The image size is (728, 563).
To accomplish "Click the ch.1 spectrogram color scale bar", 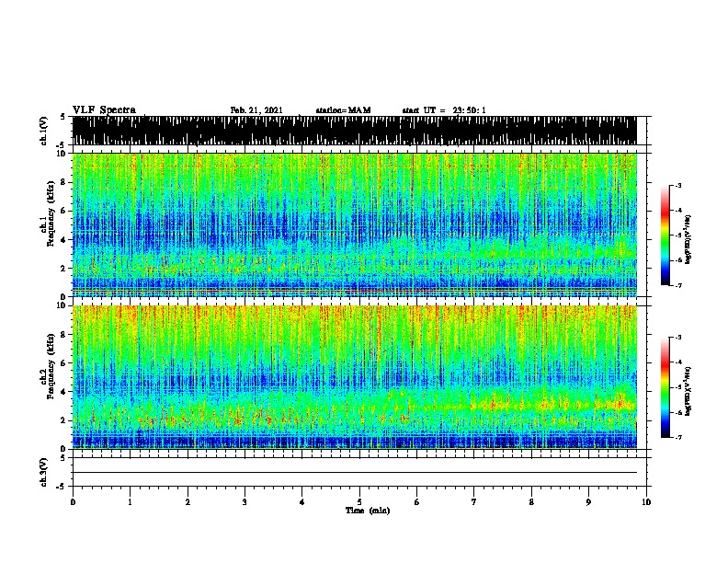I will coord(665,236).
